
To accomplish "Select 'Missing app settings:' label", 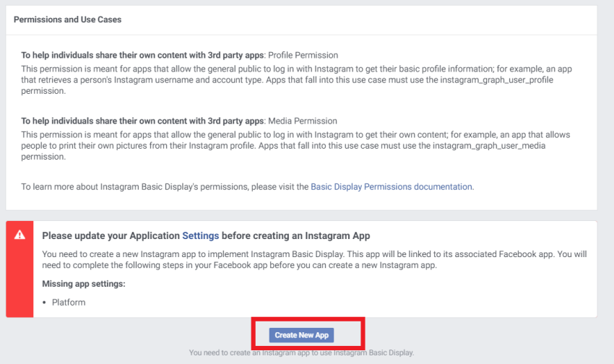I will 84,284.
